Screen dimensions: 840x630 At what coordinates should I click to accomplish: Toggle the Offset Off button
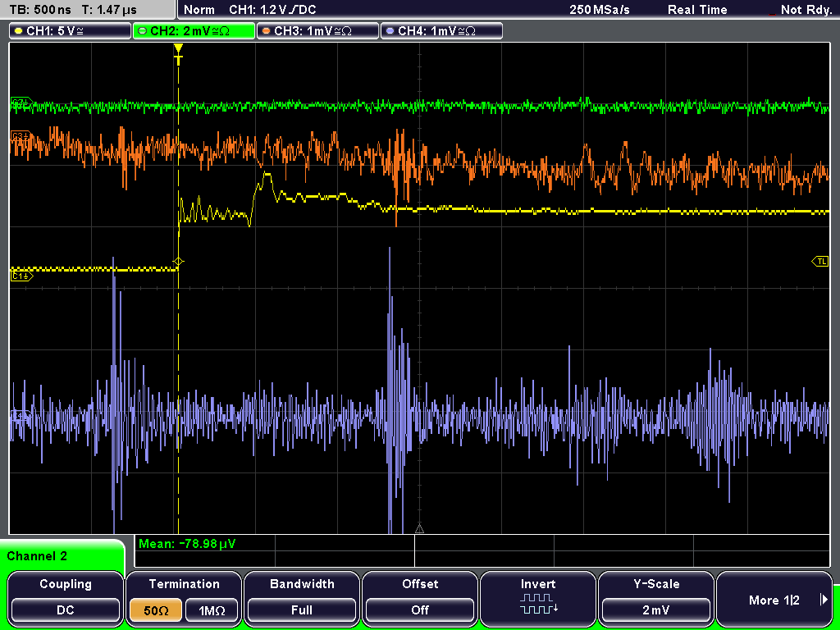point(420,598)
